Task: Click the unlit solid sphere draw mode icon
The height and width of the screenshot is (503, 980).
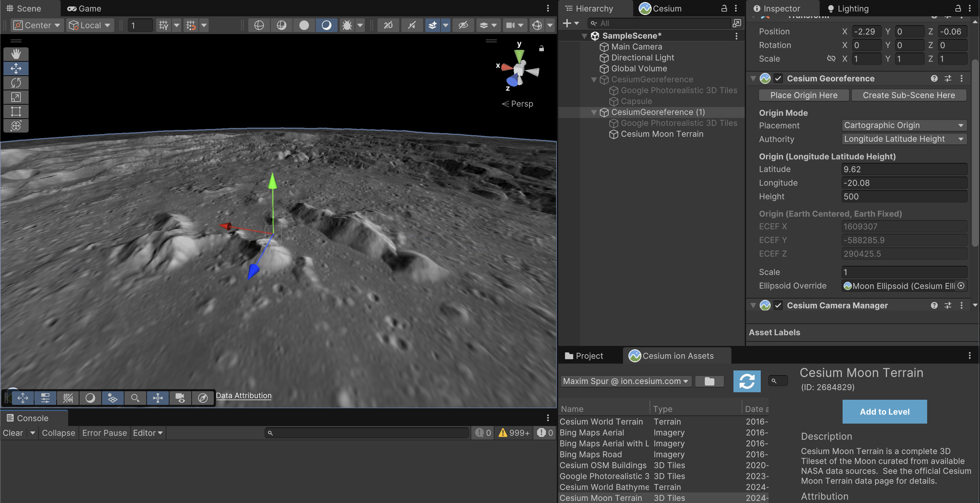Action: [x=304, y=26]
